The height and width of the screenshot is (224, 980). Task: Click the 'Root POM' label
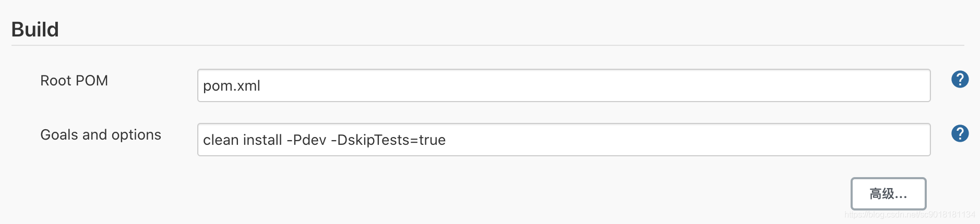pos(74,81)
